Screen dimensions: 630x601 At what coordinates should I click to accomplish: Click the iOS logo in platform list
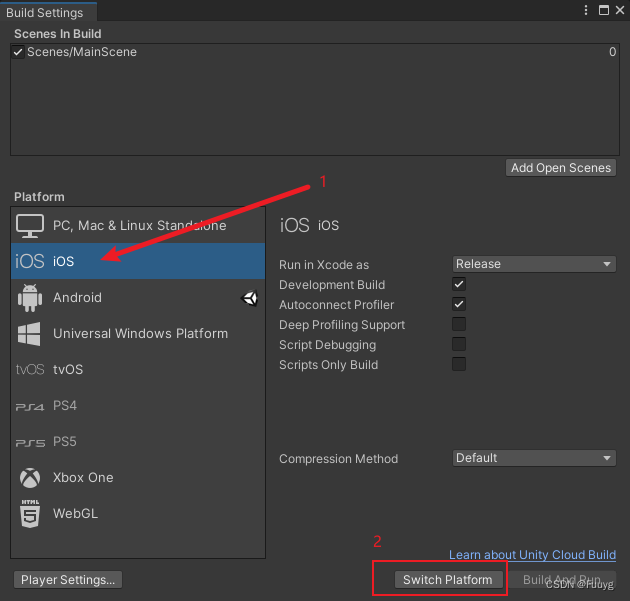[x=29, y=261]
